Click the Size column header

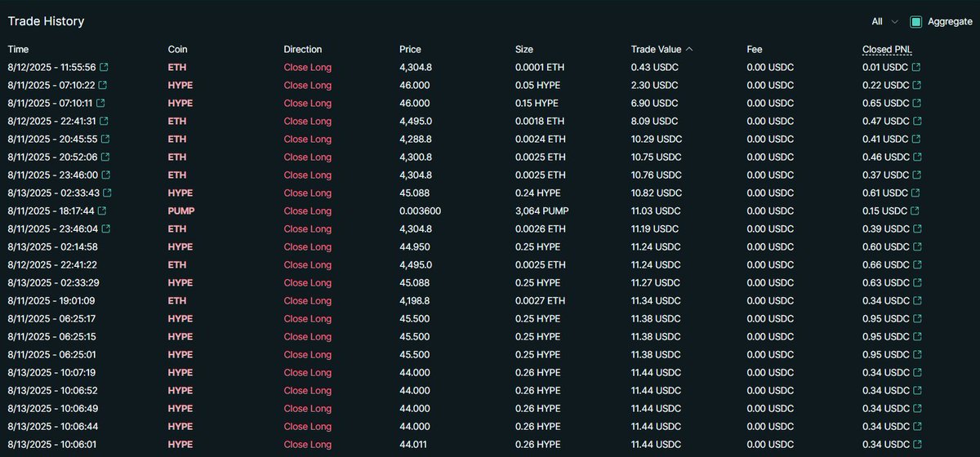[x=524, y=50]
